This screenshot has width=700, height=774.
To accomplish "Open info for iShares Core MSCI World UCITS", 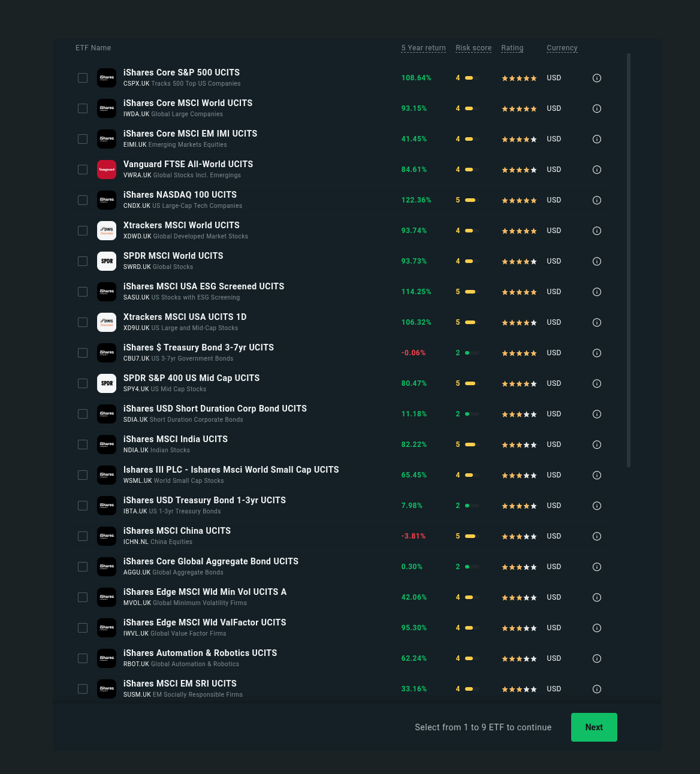I will point(597,108).
